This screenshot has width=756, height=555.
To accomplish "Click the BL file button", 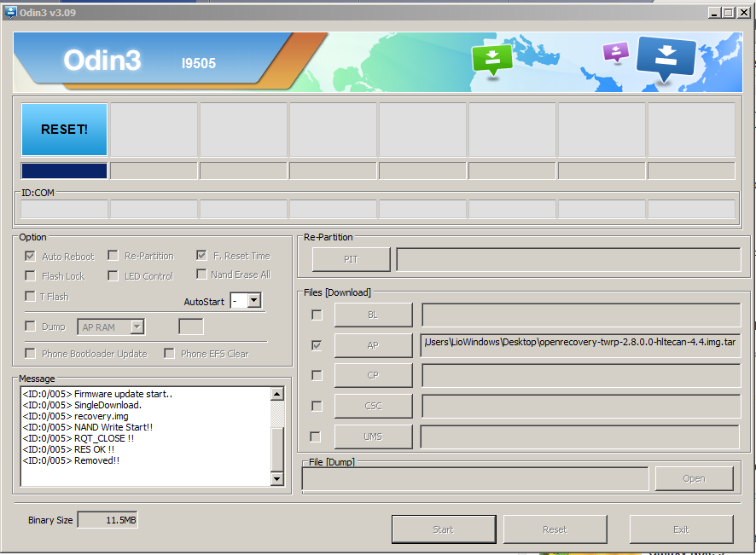I will [373, 315].
